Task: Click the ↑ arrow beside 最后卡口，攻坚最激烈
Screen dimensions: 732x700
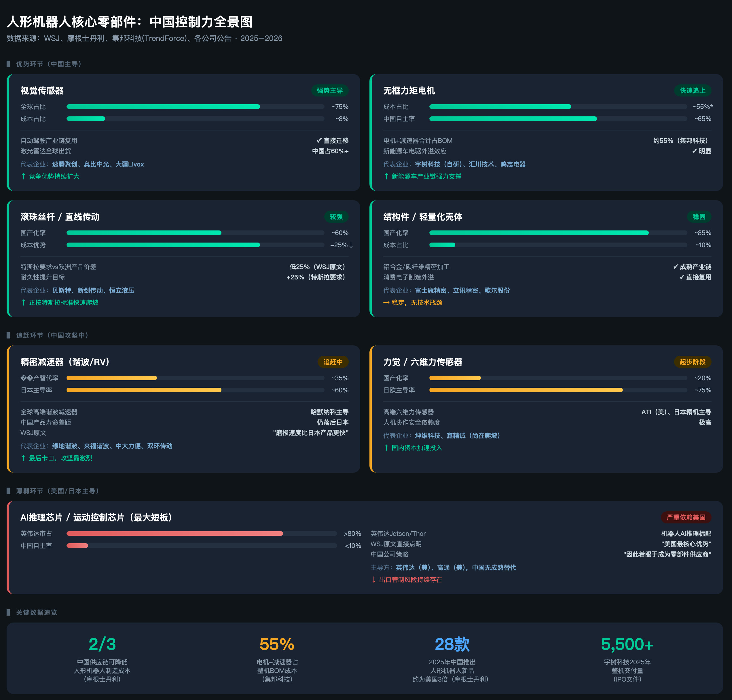Action: coord(24,458)
